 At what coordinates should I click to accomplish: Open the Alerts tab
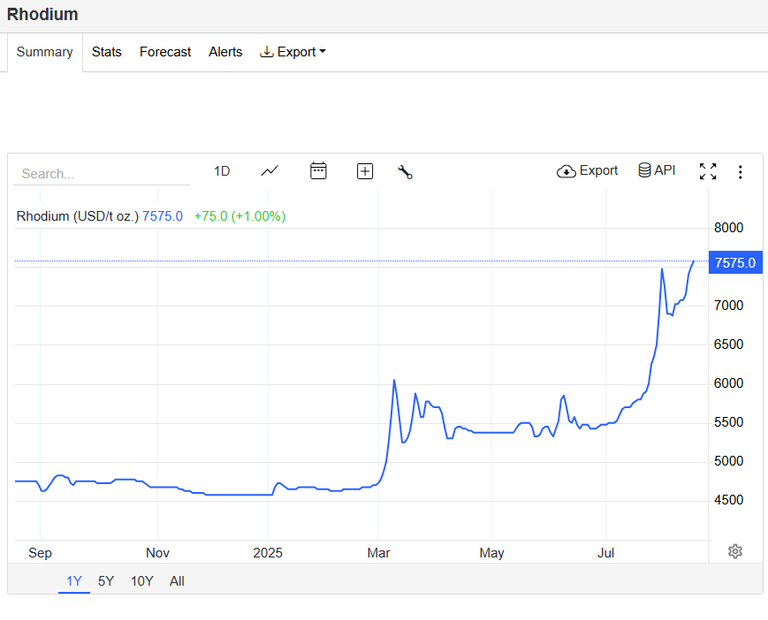225,52
